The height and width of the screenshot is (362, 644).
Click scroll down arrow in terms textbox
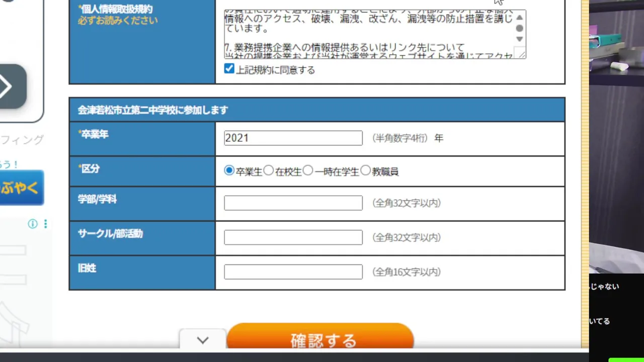pyautogui.click(x=520, y=39)
